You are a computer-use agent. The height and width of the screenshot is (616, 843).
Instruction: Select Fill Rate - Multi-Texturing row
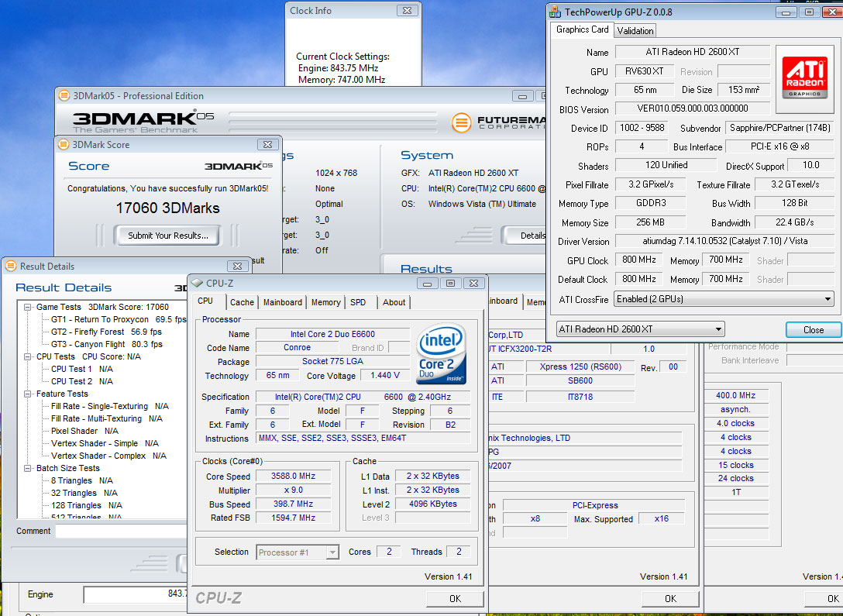click(106, 418)
